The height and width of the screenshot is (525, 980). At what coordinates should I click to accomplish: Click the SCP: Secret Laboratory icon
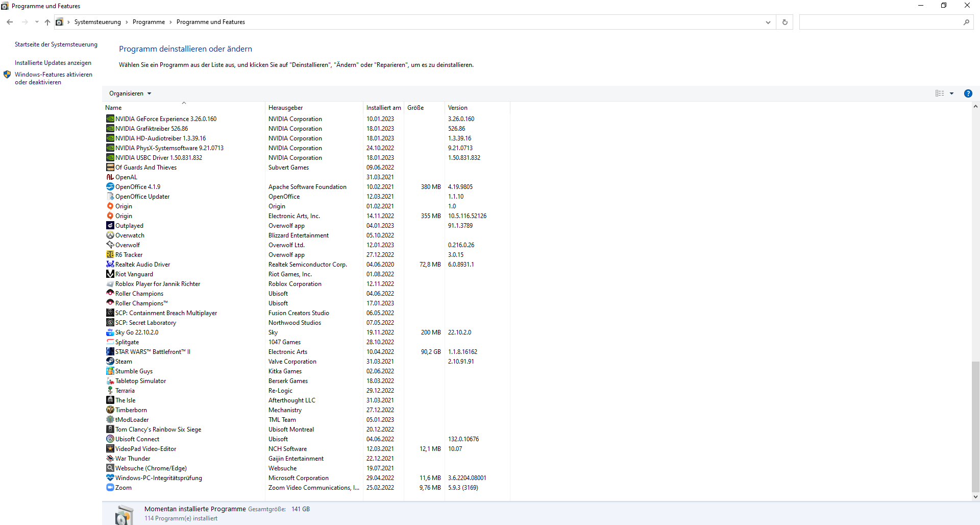[110, 322]
